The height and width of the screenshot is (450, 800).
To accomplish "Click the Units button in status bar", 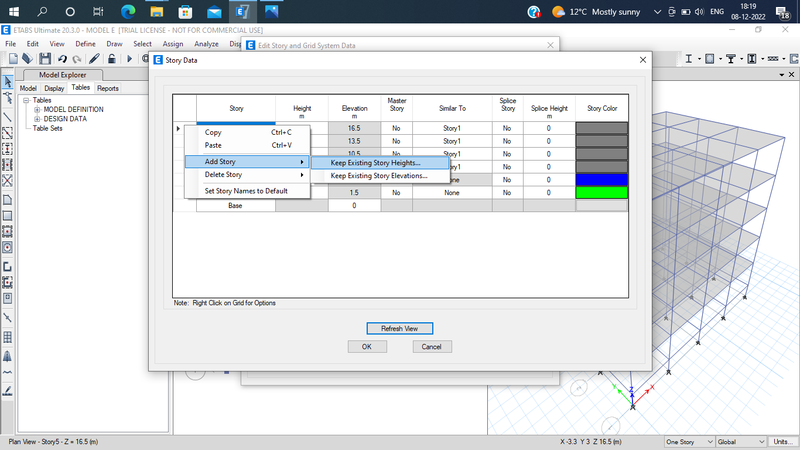I will pyautogui.click(x=783, y=442).
